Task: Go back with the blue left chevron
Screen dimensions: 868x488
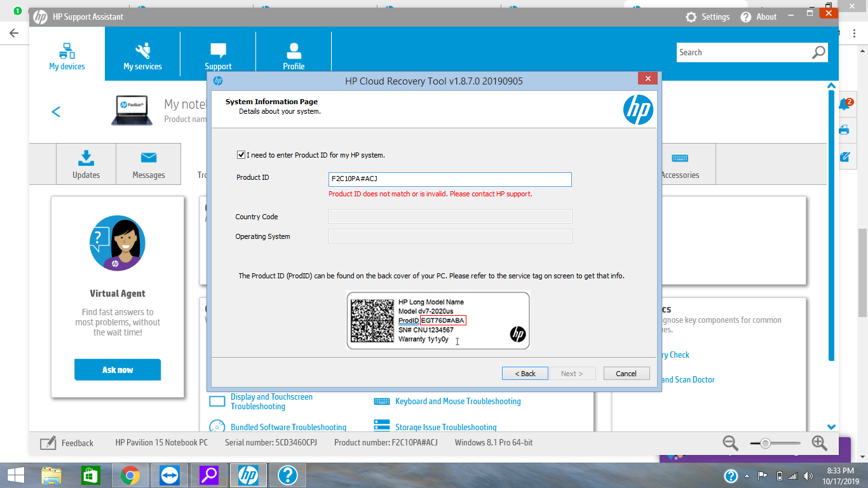Action: [x=56, y=112]
